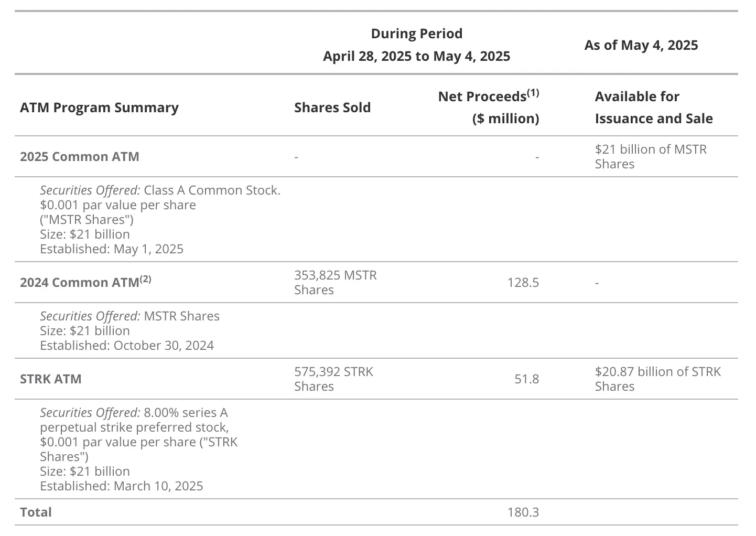Click the footnote (2) beside 2024 Common ATM

(x=145, y=279)
